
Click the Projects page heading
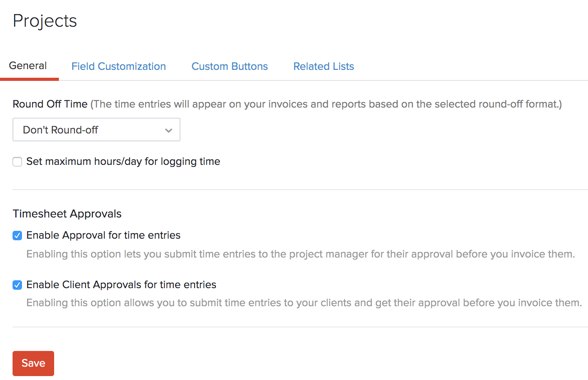45,21
